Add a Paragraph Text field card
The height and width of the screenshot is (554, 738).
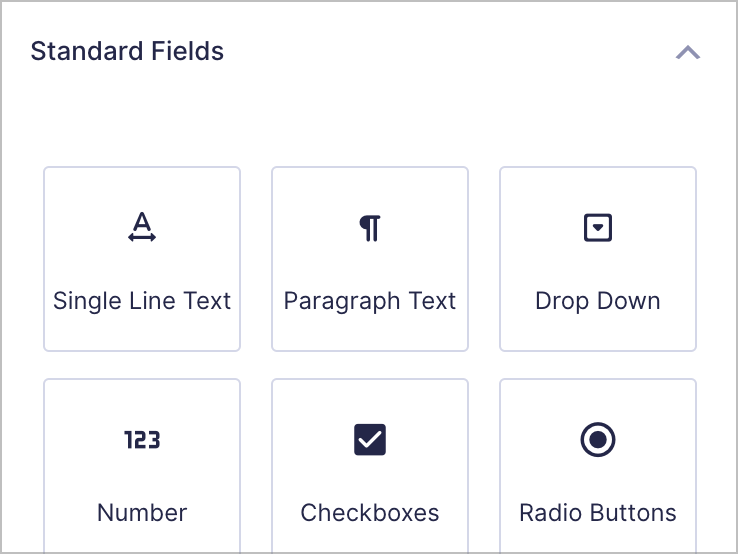coord(370,259)
